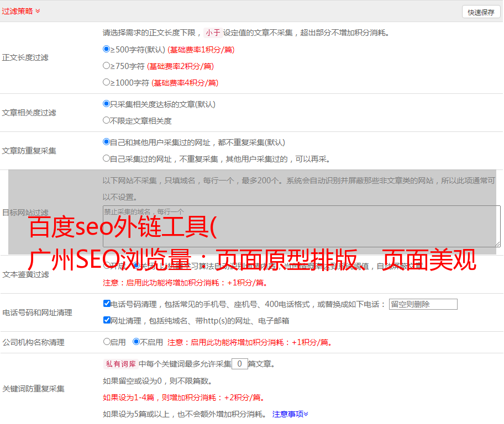
Task: Choose the ≥1000字符 length option
Action: [107, 82]
